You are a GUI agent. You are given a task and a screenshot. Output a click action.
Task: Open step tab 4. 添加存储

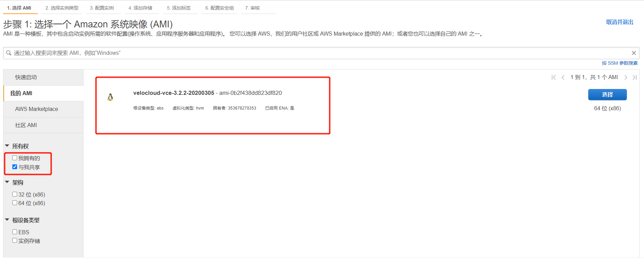pyautogui.click(x=140, y=8)
